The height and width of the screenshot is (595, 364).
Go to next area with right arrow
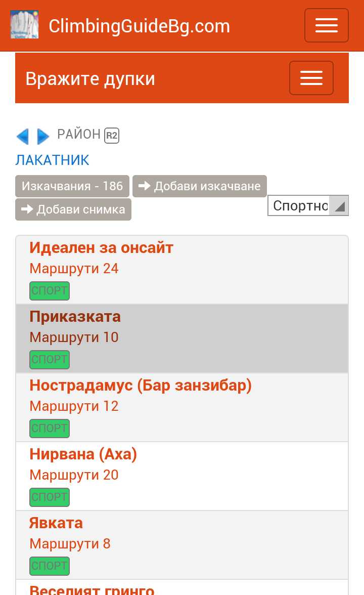click(x=43, y=136)
